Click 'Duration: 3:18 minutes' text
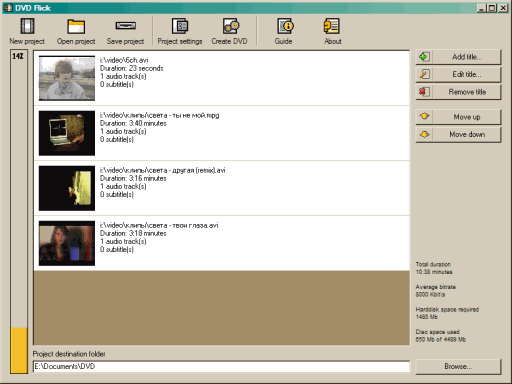The width and height of the screenshot is (512, 384). click(x=133, y=233)
